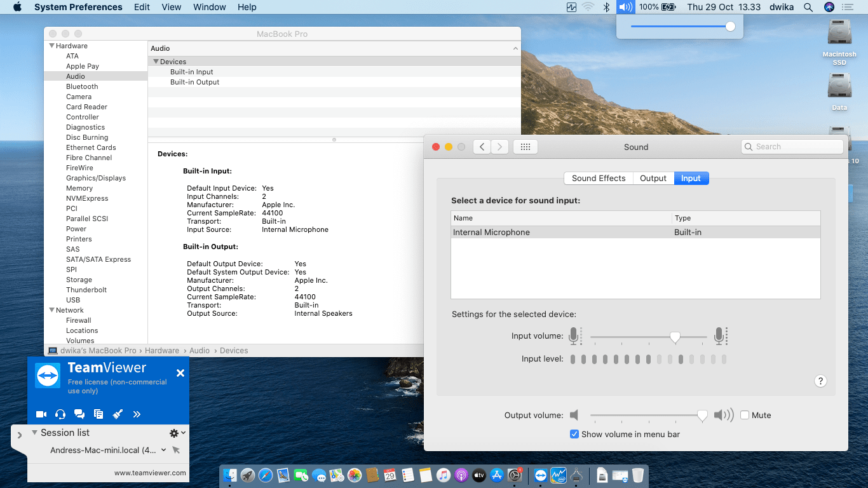Select Firewall under Network
This screenshot has height=488, width=868.
[x=79, y=320]
